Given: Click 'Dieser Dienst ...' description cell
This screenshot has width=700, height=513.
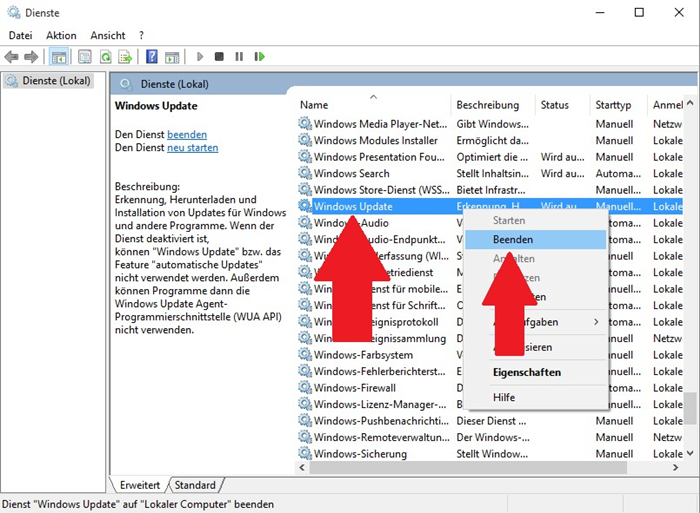Looking at the screenshot, I should point(491,421).
